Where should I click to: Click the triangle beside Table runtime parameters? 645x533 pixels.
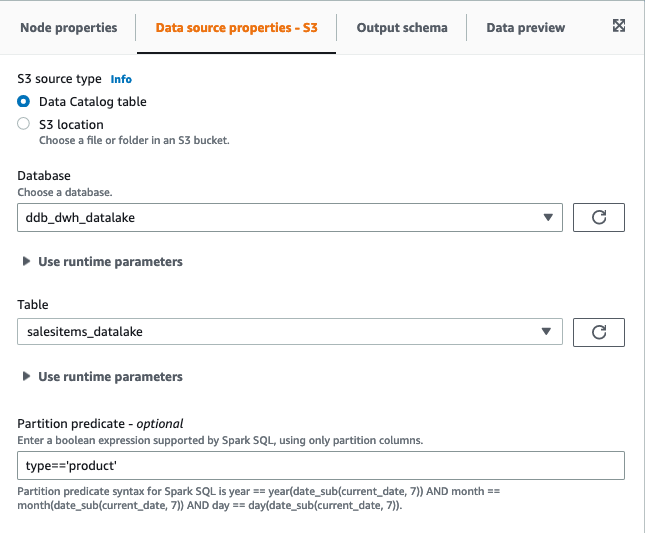(x=26, y=377)
